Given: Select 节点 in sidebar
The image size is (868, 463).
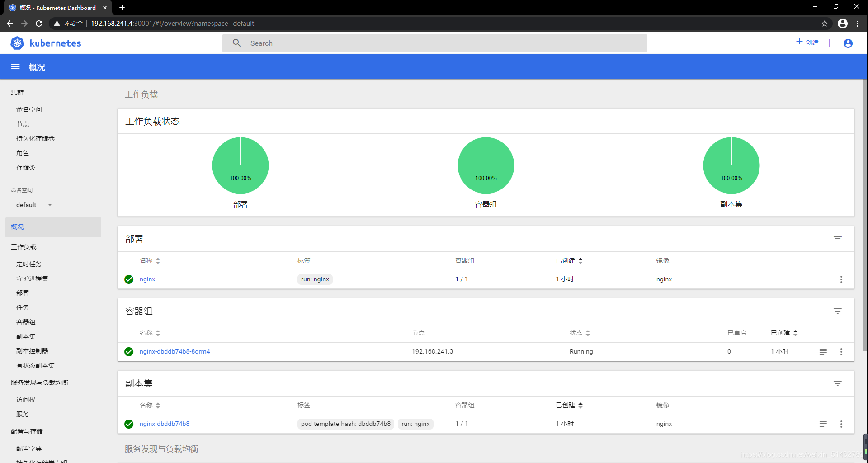Looking at the screenshot, I should (23, 124).
